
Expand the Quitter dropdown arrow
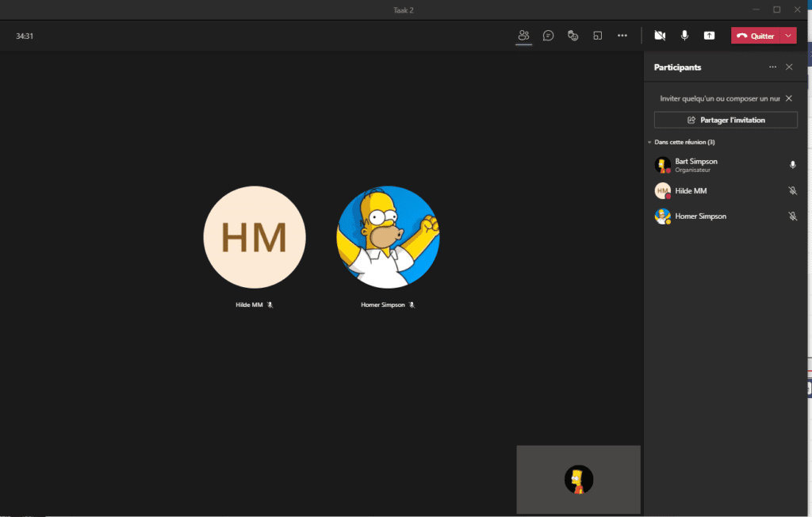click(788, 36)
